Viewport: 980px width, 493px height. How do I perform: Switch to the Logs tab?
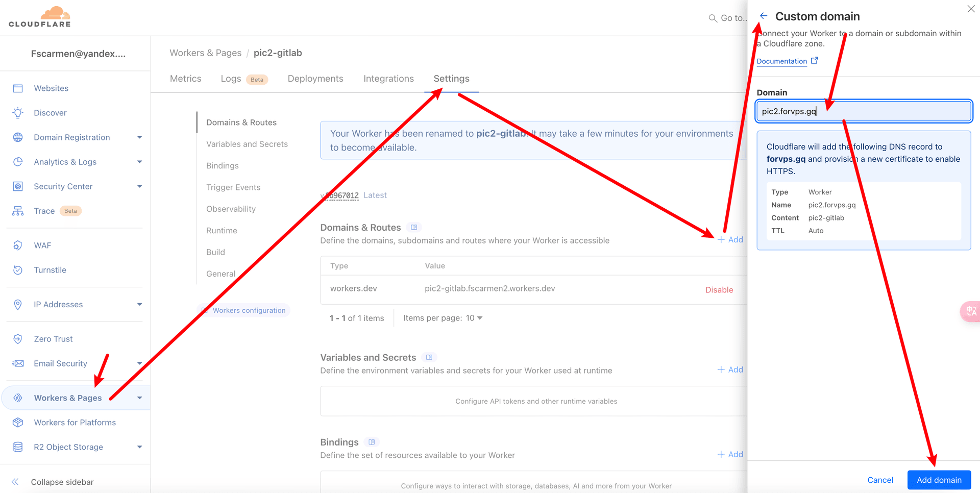231,79
